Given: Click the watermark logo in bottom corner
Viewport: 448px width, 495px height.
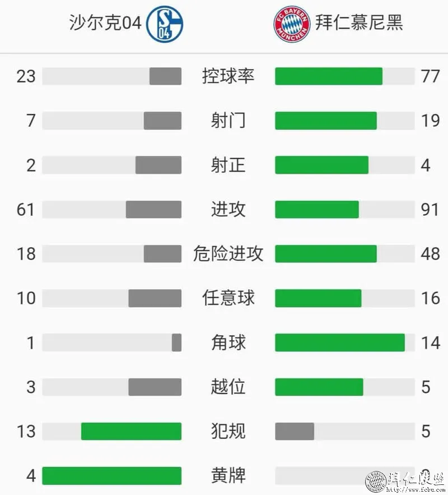Looking at the screenshot, I should (376, 482).
